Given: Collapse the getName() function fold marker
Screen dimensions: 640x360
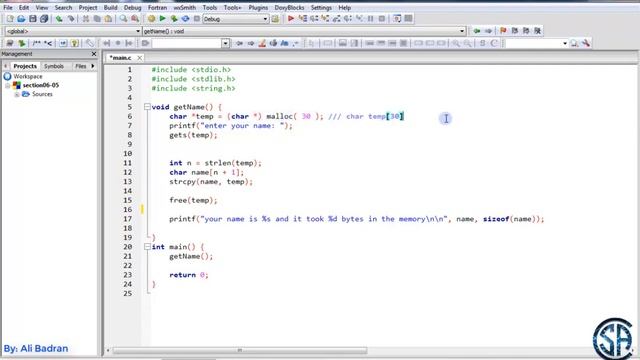Looking at the screenshot, I should pyautogui.click(x=147, y=107).
